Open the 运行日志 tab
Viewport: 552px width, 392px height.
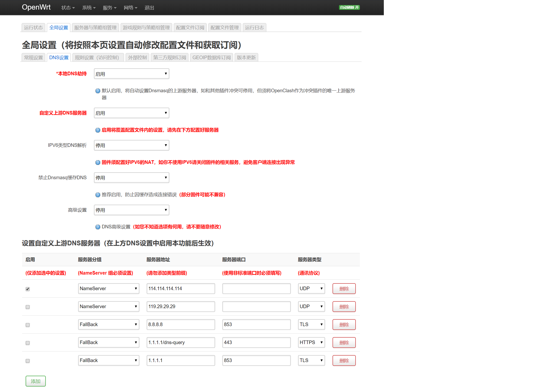(254, 28)
